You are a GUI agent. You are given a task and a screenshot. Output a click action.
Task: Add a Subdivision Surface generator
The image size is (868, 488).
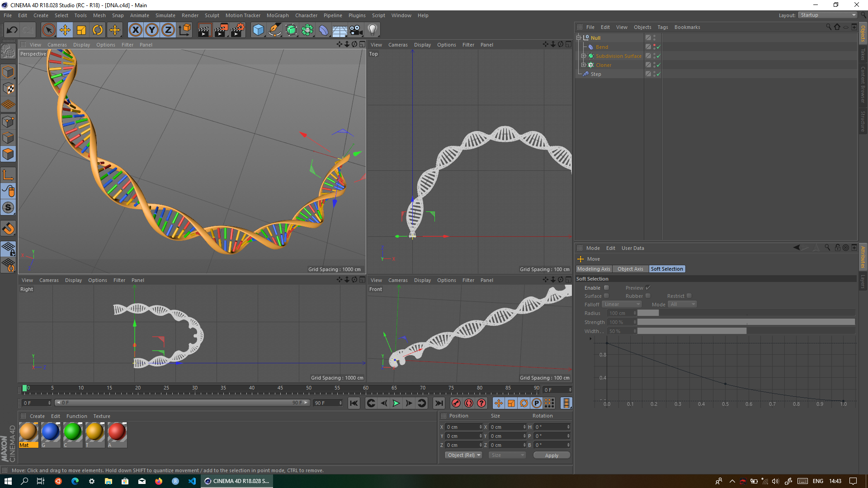pos(291,30)
